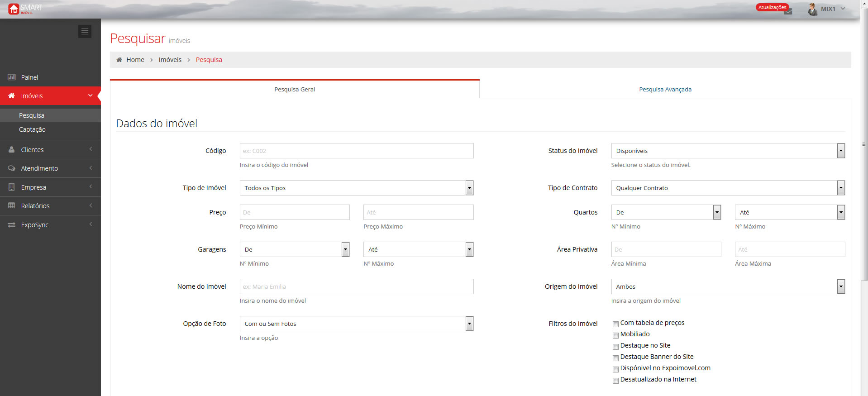Click the Smart Imóvel logo
The width and height of the screenshot is (868, 396).
(25, 9)
